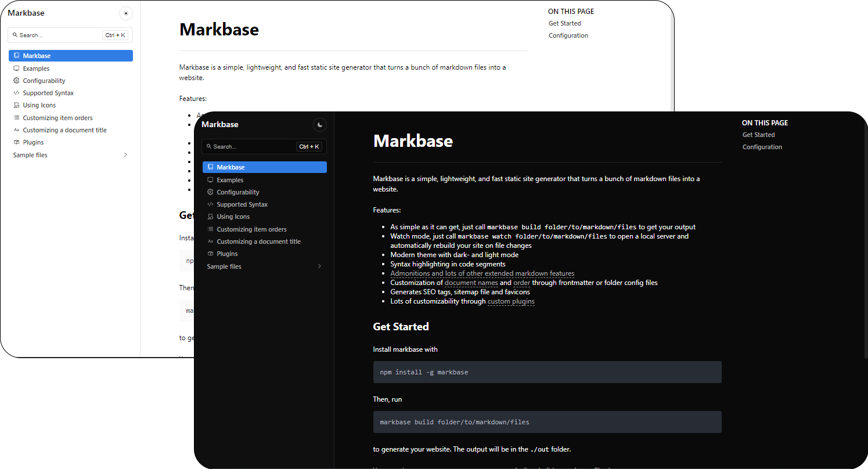Open the custom plugins link
This screenshot has height=469, width=868.
click(511, 301)
